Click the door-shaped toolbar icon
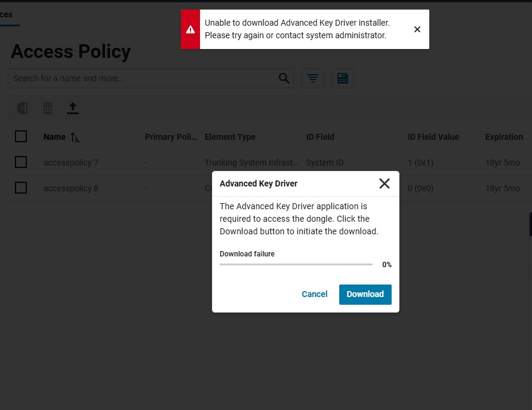 (x=23, y=108)
